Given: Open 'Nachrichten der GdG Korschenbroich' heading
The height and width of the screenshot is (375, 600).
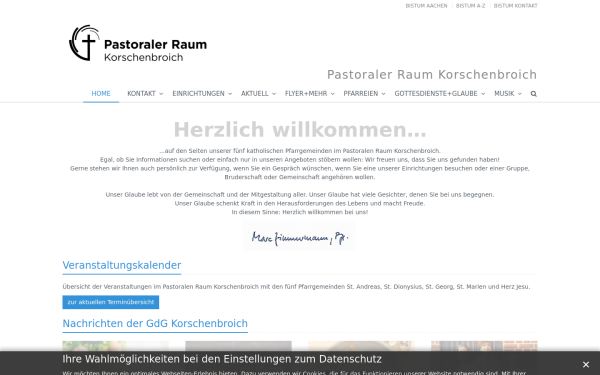Looking at the screenshot, I should click(x=155, y=324).
